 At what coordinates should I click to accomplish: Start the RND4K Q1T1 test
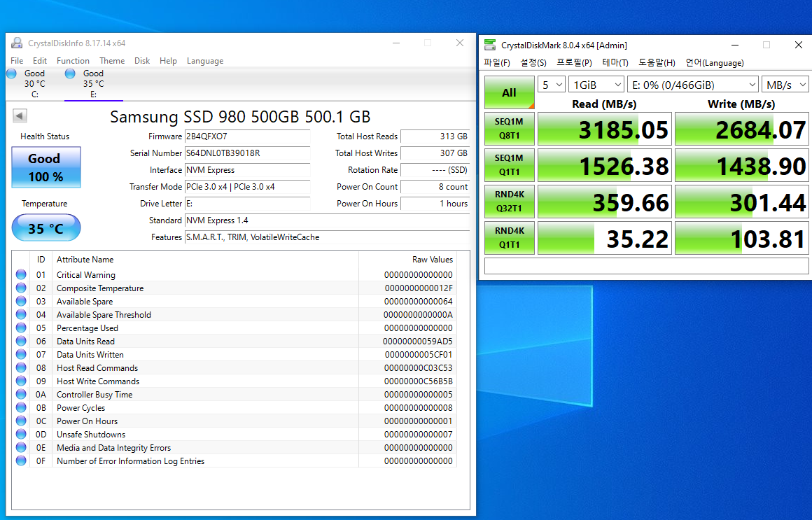coord(509,238)
